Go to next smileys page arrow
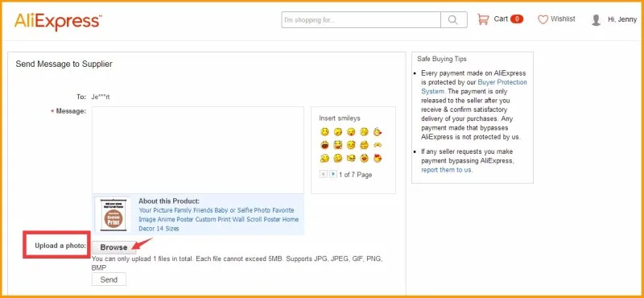This screenshot has width=644, height=298. tap(333, 174)
